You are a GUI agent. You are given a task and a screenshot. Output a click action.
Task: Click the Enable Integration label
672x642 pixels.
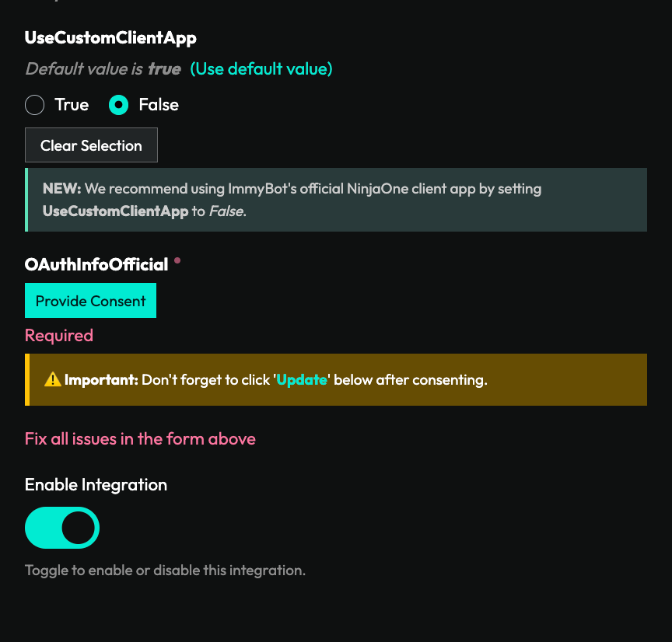[95, 483]
